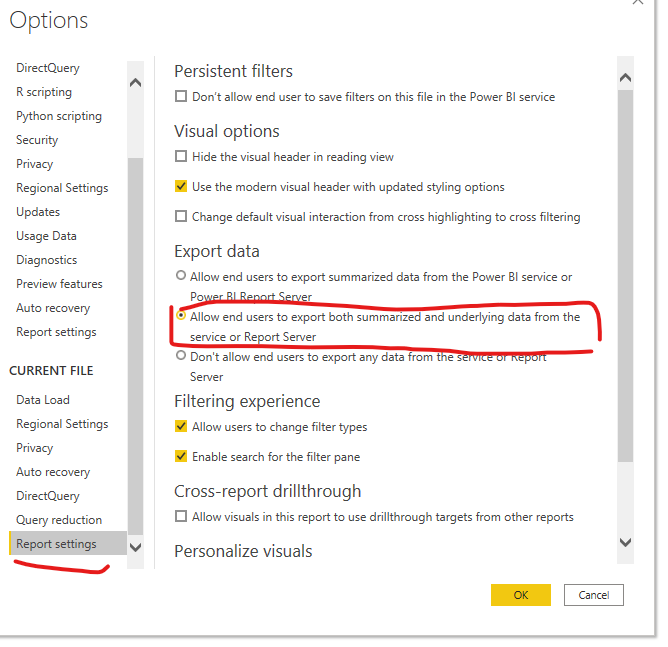Toggle 'Don't allow end user to save filters' checkbox
Viewport: 668px width, 647px height.
(x=181, y=96)
